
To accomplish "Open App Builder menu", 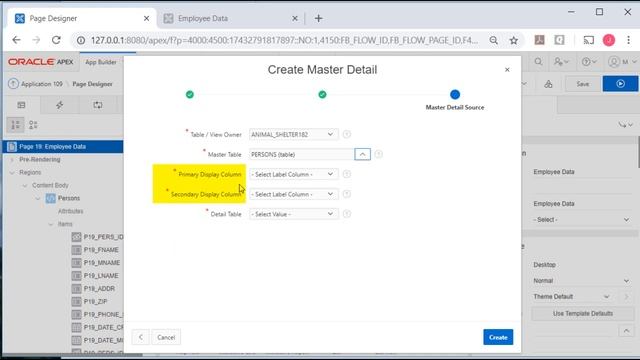I will click(101, 62).
